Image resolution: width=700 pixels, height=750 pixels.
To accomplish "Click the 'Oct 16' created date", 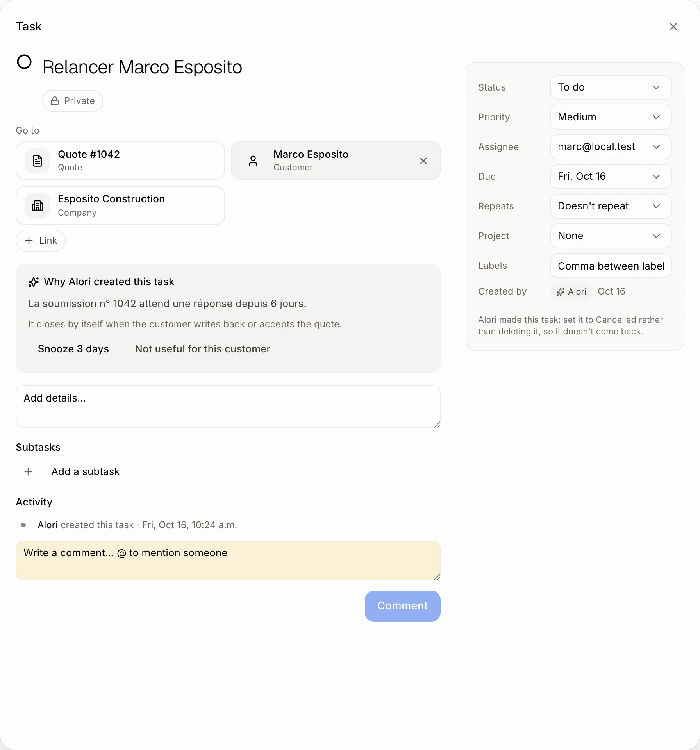I will (x=611, y=292).
